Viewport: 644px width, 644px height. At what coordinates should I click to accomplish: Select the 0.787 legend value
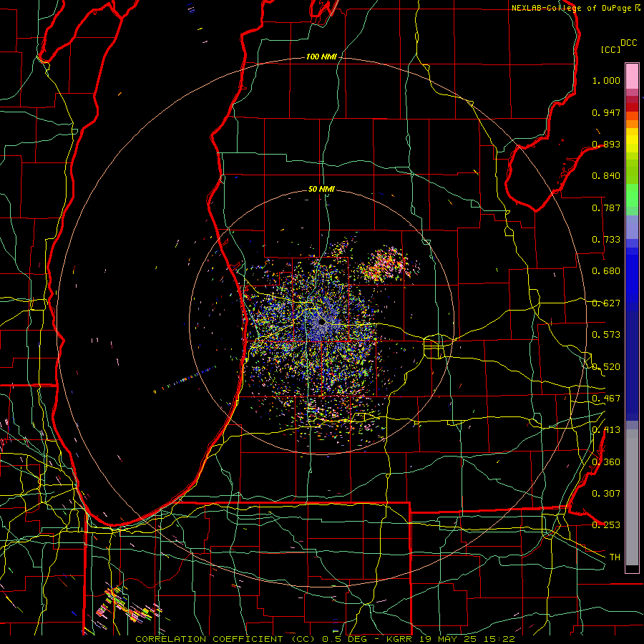tap(606, 208)
